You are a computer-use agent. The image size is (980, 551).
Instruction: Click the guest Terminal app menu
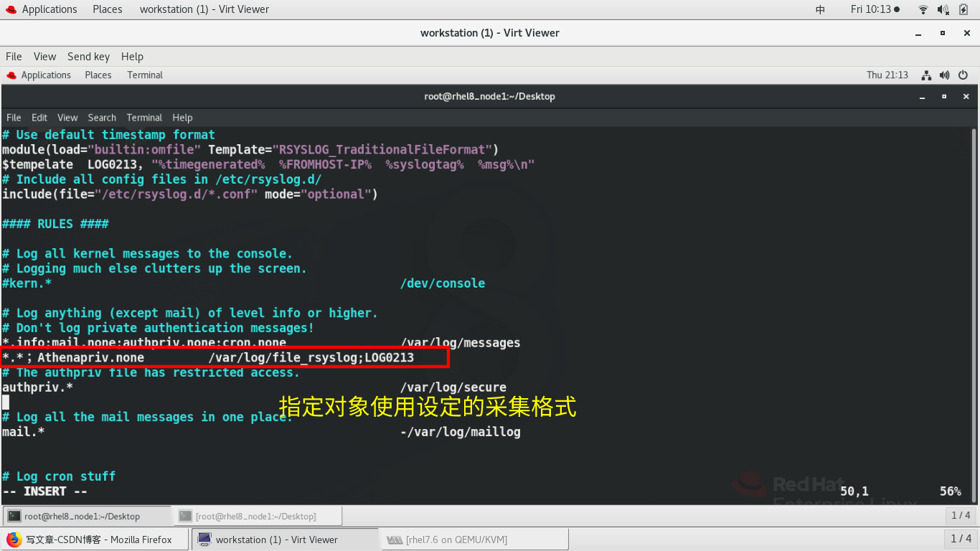pyautogui.click(x=145, y=75)
